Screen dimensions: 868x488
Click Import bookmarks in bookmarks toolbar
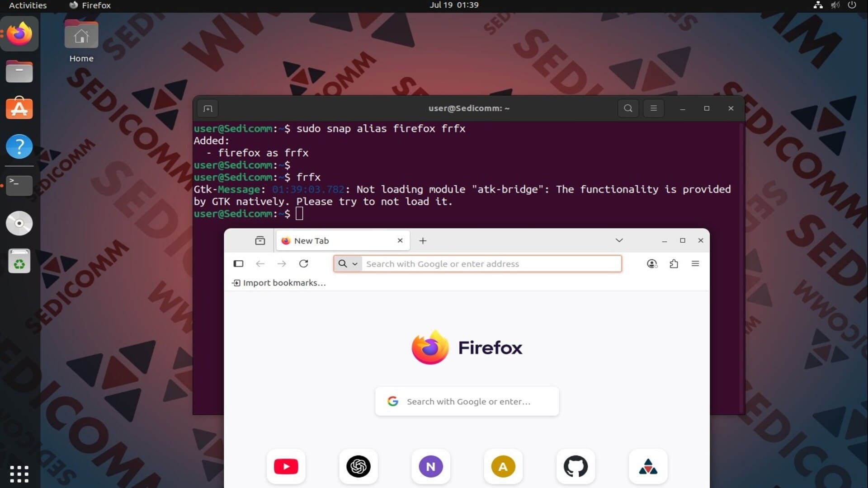point(279,283)
